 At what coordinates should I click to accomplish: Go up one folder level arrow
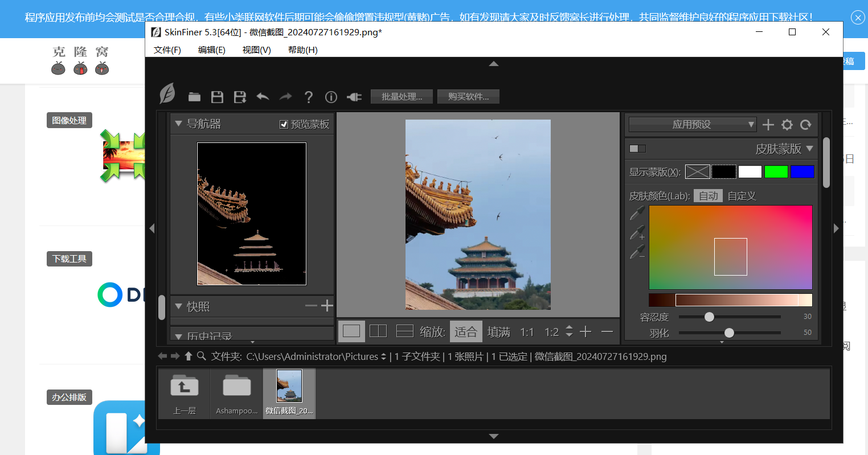tap(188, 356)
